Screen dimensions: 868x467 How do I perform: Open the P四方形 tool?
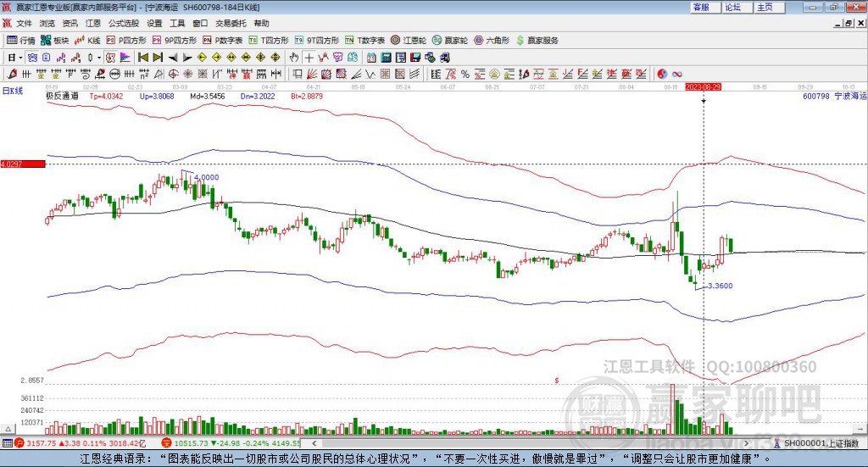click(126, 41)
